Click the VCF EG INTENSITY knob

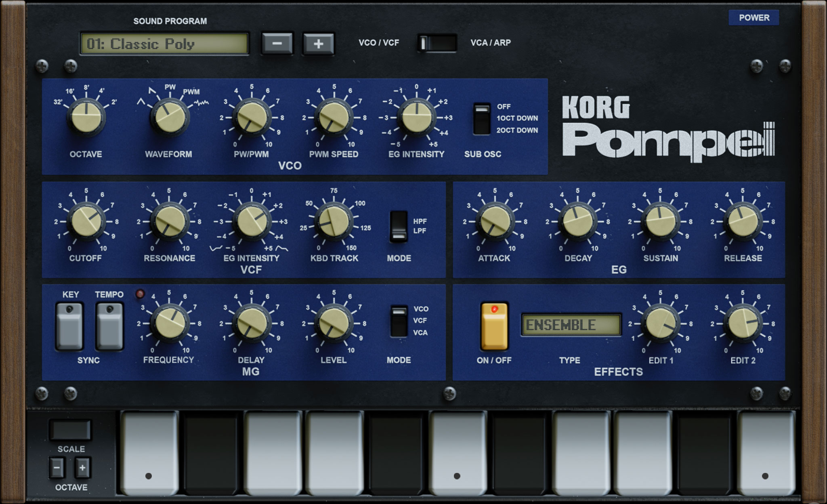(x=252, y=221)
